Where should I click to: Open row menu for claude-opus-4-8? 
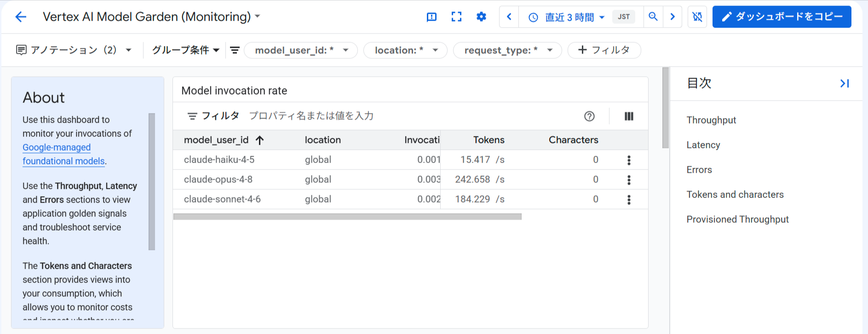(629, 180)
